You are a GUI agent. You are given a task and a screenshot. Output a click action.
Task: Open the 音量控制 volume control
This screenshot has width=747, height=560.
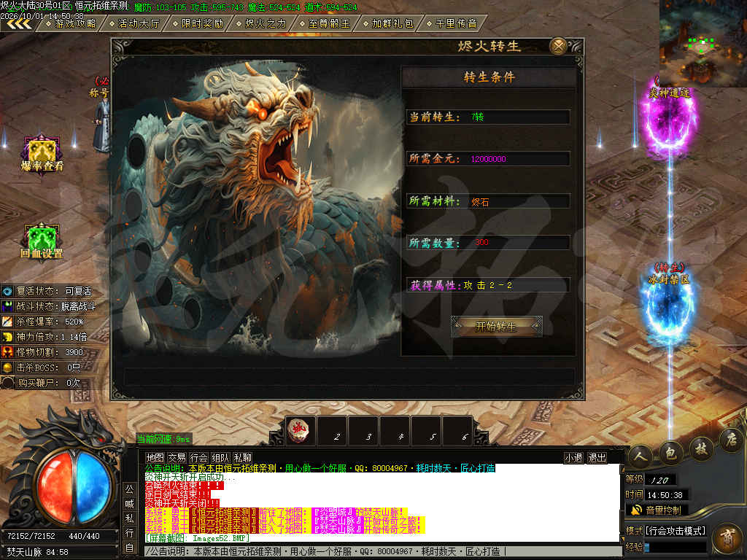click(x=656, y=510)
